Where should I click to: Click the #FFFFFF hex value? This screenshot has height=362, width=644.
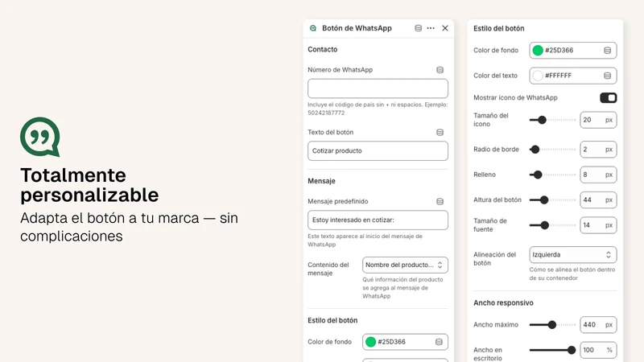pos(558,76)
